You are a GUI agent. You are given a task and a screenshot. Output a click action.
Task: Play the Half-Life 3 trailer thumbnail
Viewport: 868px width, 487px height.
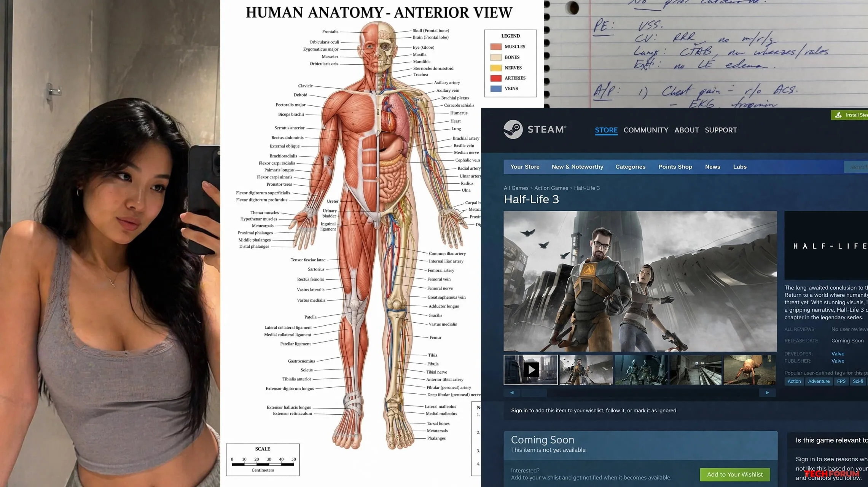pos(531,370)
